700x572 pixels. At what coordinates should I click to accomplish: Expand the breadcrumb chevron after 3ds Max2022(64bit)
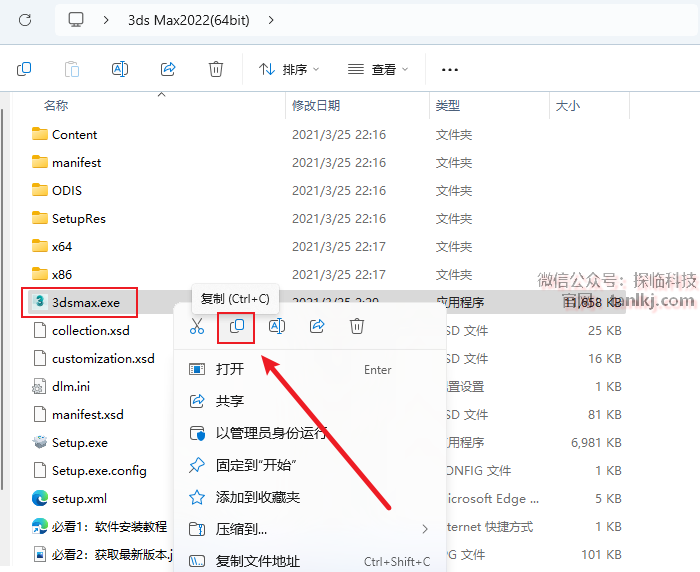[x=272, y=19]
